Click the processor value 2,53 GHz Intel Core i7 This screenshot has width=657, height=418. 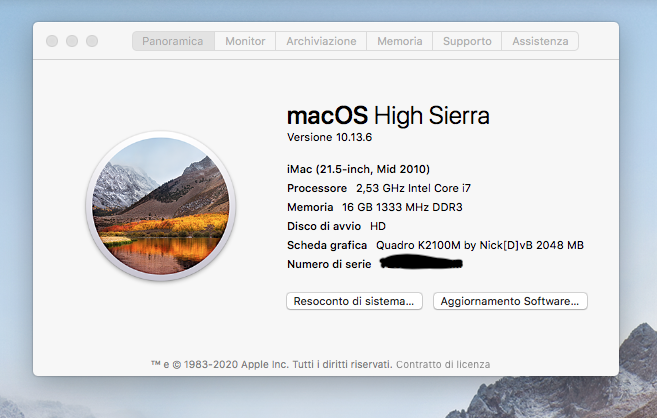[414, 188]
